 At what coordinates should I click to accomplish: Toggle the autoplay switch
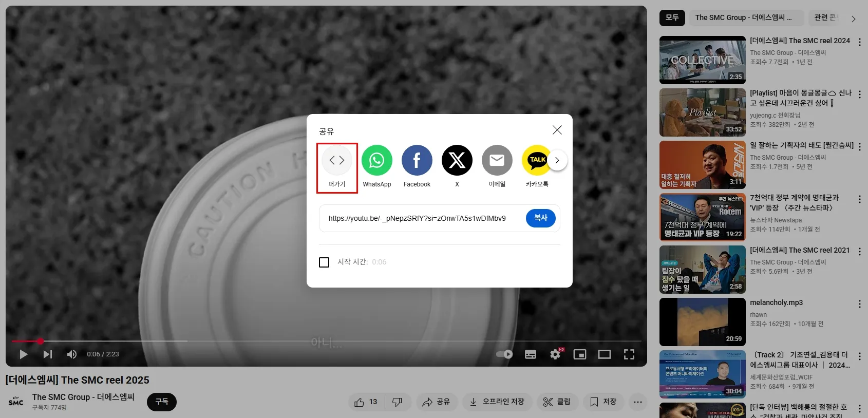click(x=504, y=354)
